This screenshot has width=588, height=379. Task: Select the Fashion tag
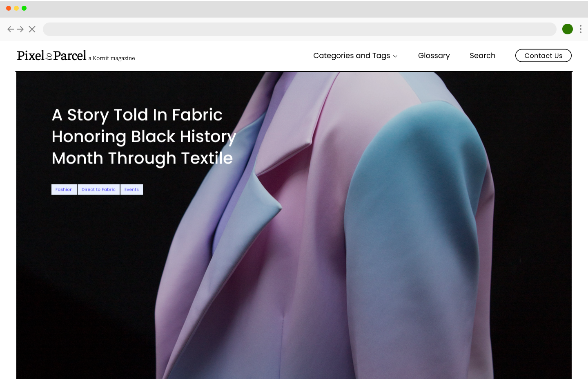64,190
